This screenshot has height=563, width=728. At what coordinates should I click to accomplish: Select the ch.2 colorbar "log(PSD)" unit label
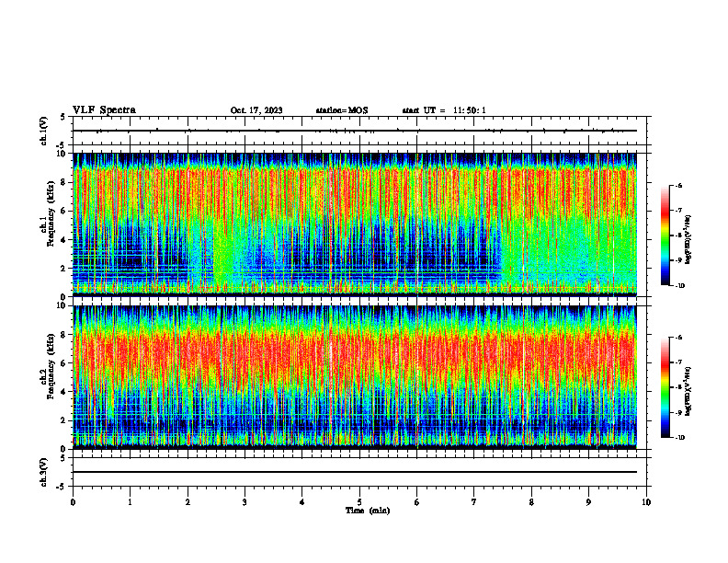(688, 391)
